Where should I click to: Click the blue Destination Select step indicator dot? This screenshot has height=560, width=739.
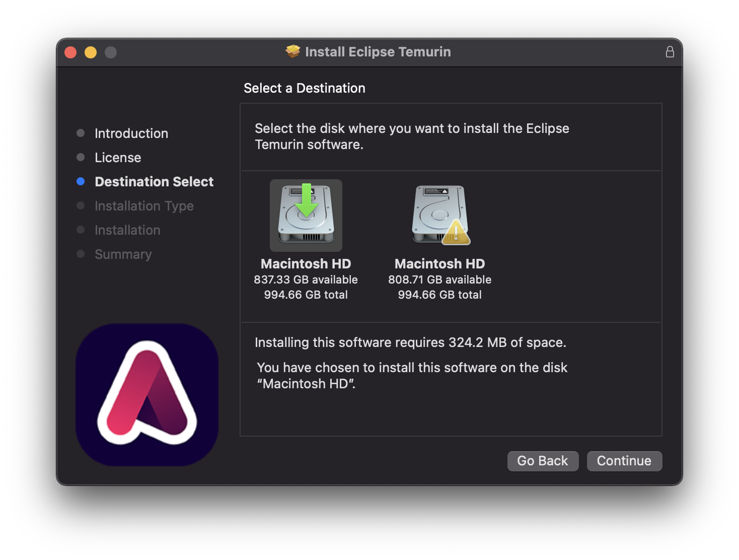pos(81,181)
